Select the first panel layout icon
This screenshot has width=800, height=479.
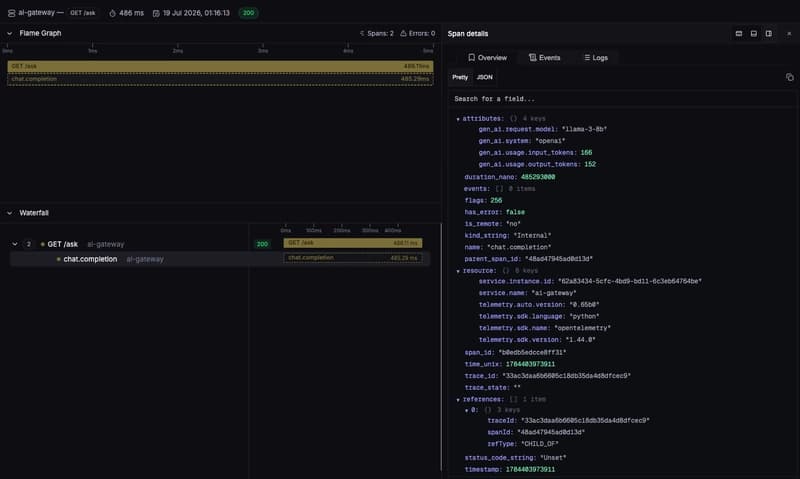click(738, 34)
